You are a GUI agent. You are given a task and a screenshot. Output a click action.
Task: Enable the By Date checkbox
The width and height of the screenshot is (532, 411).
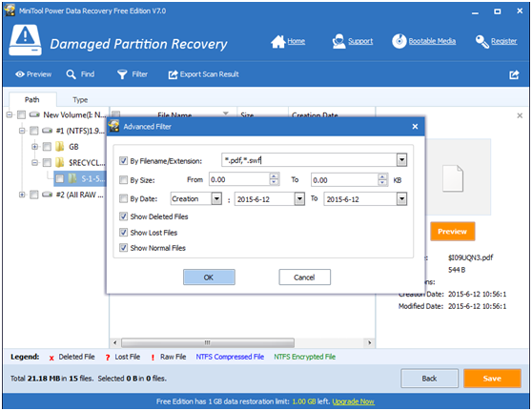click(124, 198)
